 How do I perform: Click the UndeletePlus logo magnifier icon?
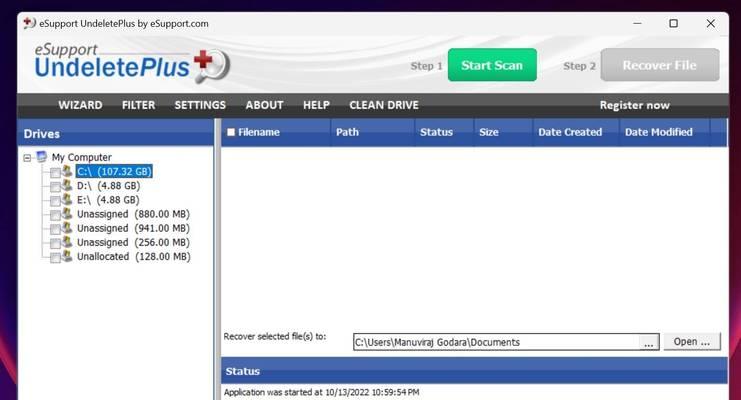(213, 66)
